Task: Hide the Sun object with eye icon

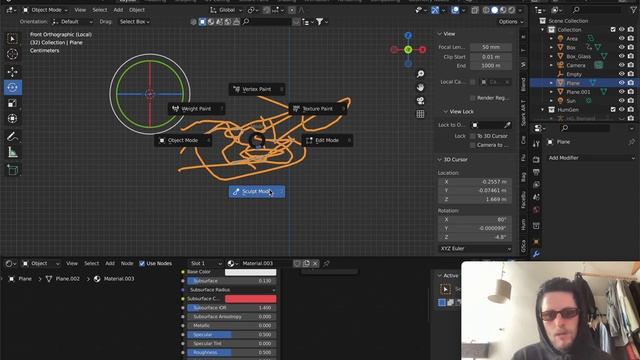Action: click(x=622, y=100)
